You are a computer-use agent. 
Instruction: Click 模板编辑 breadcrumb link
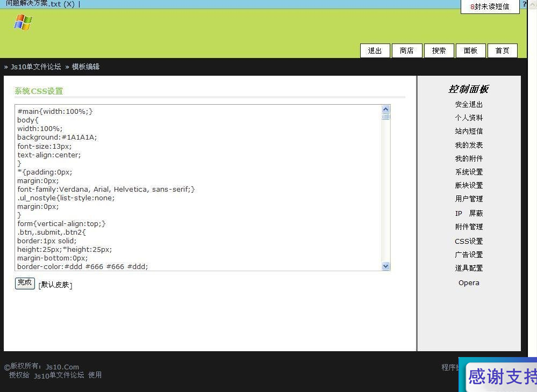click(x=85, y=67)
